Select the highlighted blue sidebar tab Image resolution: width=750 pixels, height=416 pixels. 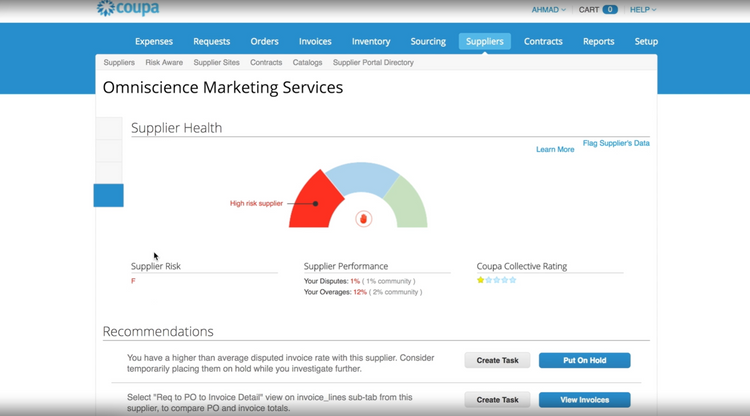pos(109,195)
